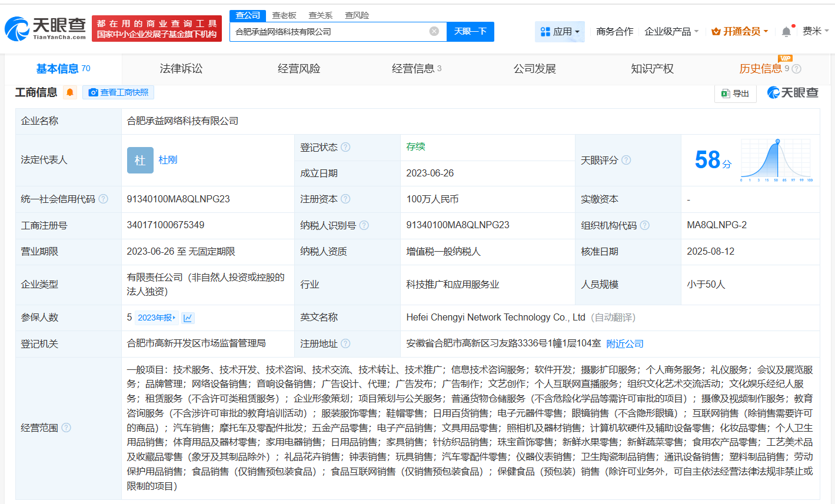Screen dimensions: 835x504
Task: Open the trend chart icon beside 2023年报
Action: tap(188, 318)
